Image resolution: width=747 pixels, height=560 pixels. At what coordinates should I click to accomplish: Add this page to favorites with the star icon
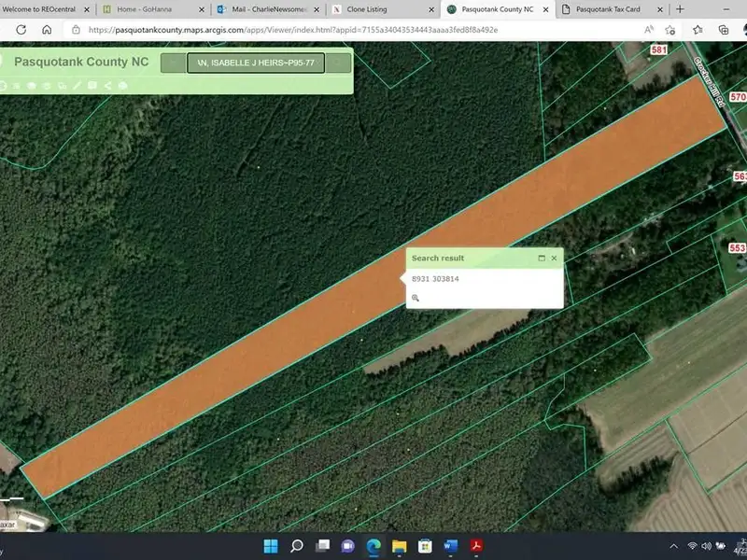click(x=671, y=30)
